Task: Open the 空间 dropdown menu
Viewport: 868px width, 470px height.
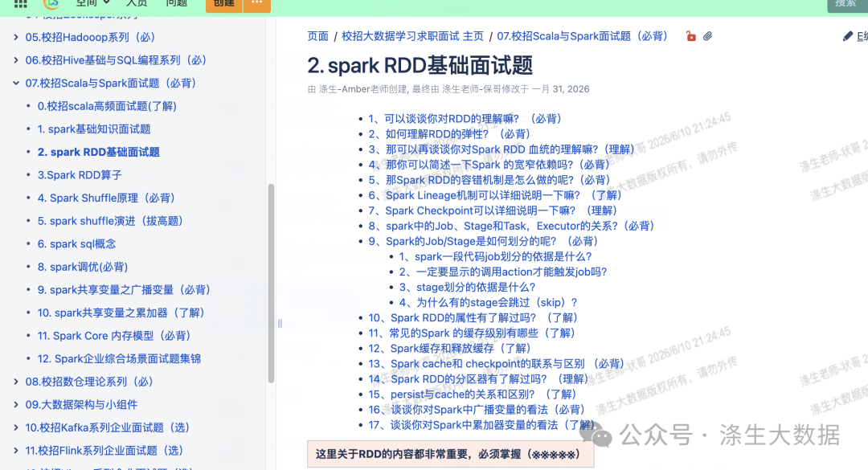Action: coord(92,3)
